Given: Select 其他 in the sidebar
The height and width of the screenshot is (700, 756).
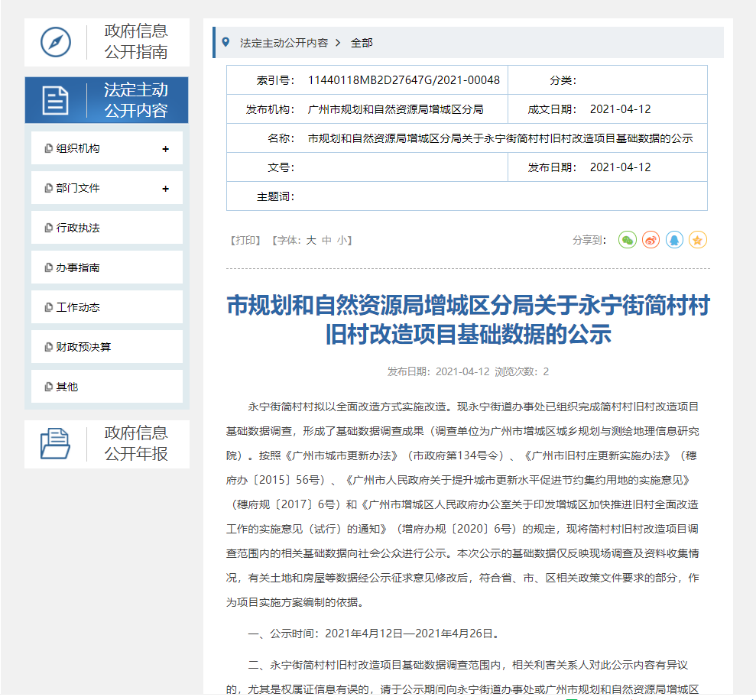Looking at the screenshot, I should [x=67, y=387].
